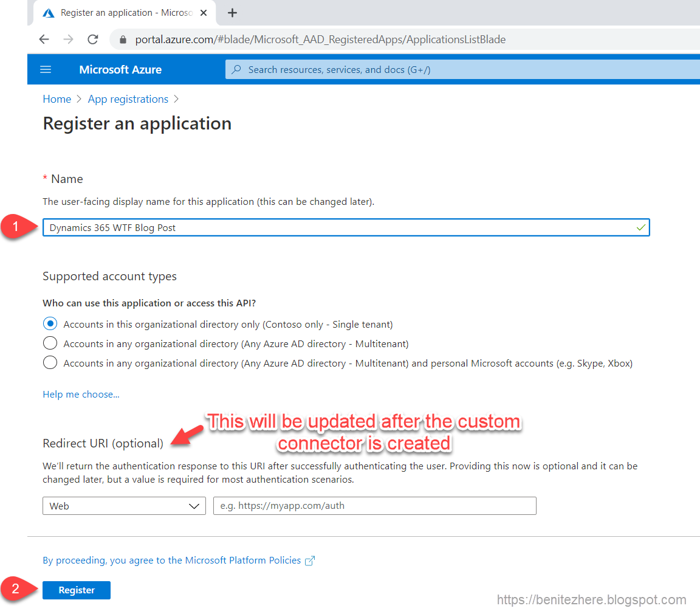This screenshot has width=700, height=614.
Task: Click the Supported account types heading
Action: [x=109, y=277]
